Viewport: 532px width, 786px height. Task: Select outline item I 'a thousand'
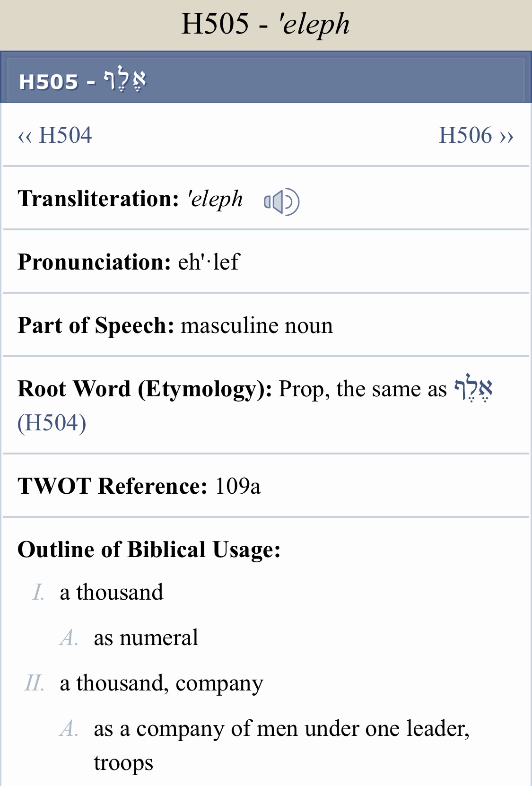(x=112, y=592)
